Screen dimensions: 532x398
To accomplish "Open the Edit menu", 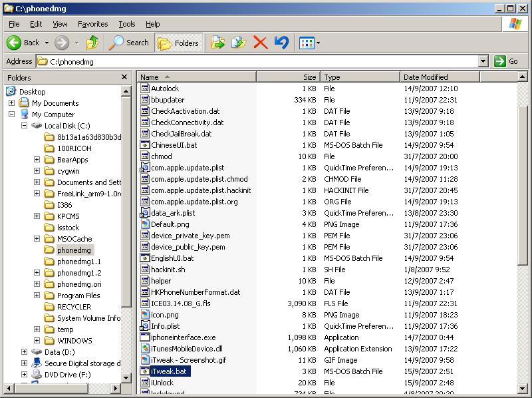I will (36, 24).
